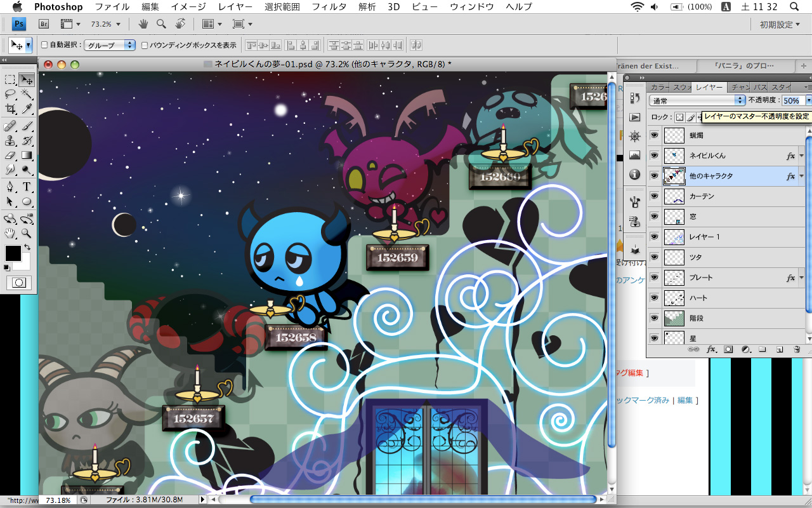Hide the カーテン layer
Image resolution: width=812 pixels, height=508 pixels.
(654, 196)
